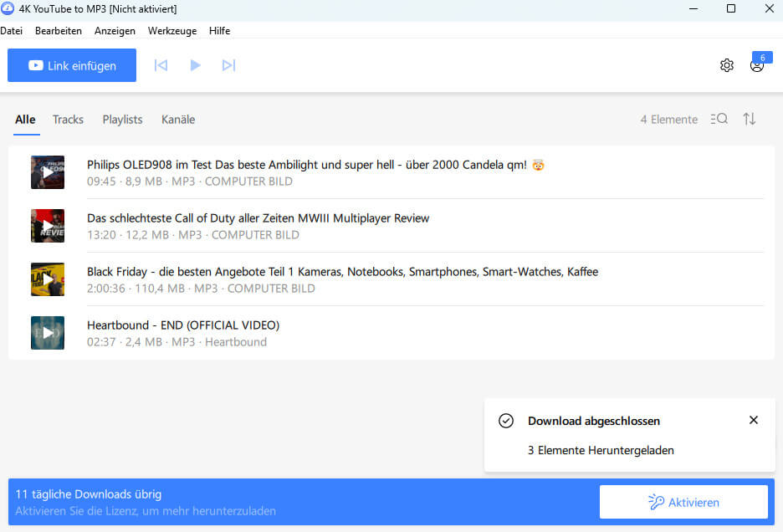This screenshot has width=783, height=532.
Task: Click the Heartbound video thumbnail
Action: pos(48,333)
